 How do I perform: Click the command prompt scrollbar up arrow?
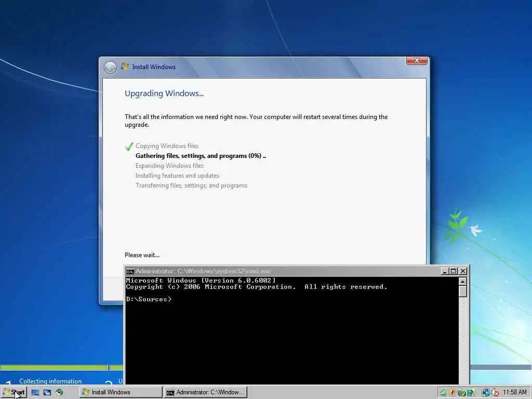(463, 282)
